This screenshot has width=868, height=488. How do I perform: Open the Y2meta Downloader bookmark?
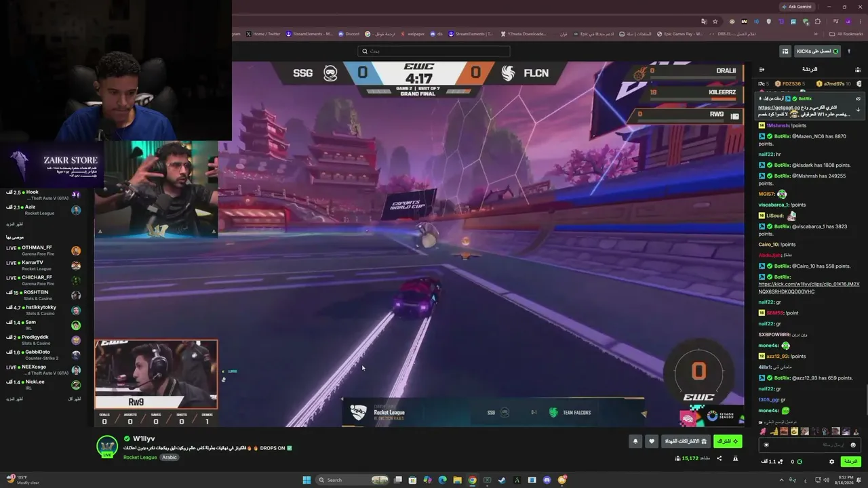[x=523, y=34]
